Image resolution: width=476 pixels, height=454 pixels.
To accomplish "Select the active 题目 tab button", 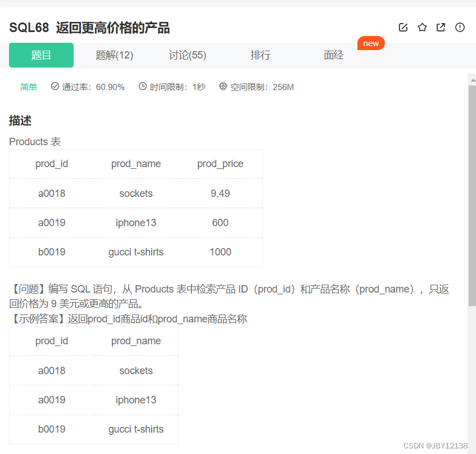I will 41,55.
